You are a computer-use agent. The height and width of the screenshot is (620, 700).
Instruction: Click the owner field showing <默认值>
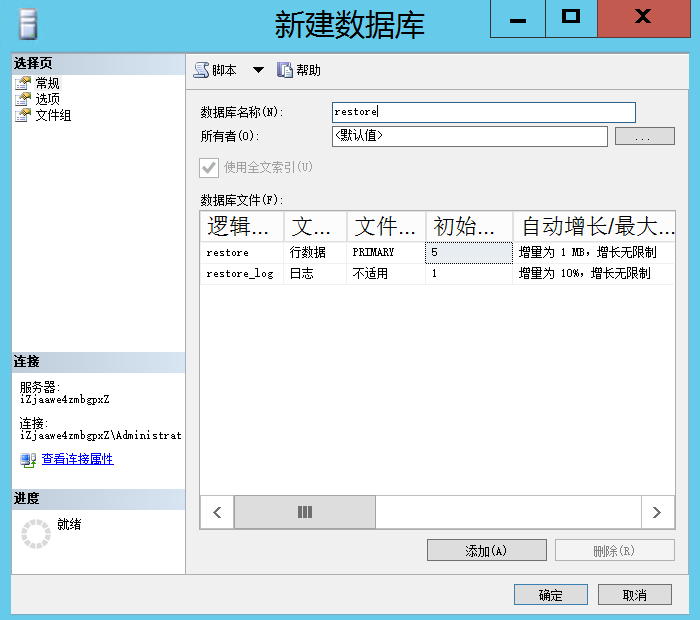(x=470, y=136)
